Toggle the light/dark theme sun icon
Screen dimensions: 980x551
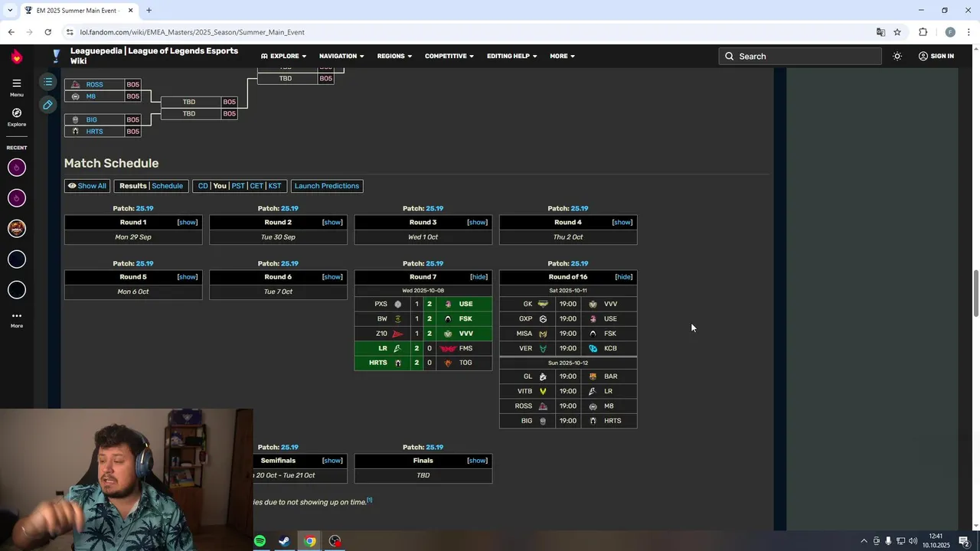tap(897, 56)
